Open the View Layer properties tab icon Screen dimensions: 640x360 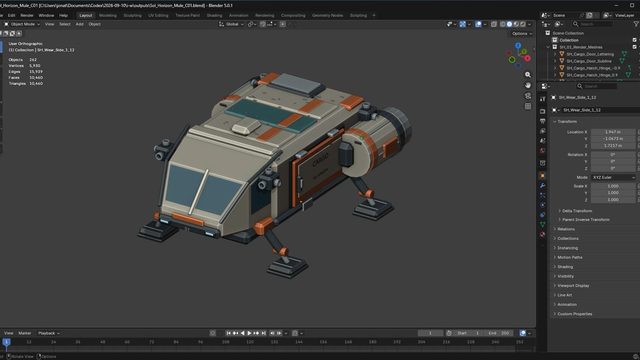pos(542,131)
